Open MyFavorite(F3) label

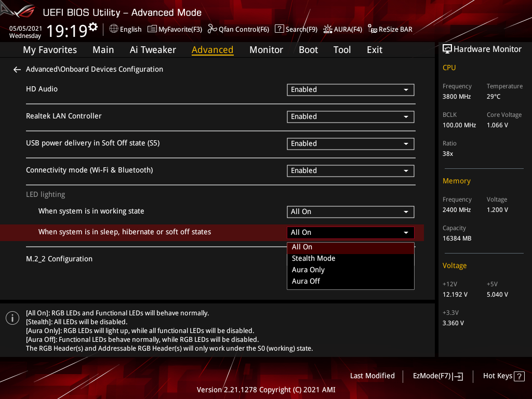click(180, 30)
